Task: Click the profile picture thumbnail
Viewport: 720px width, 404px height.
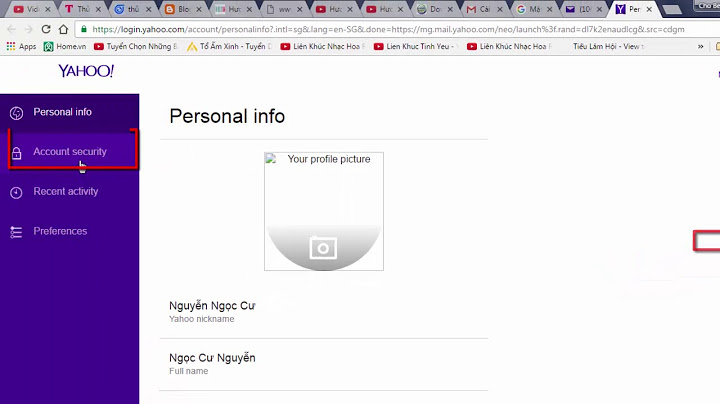Action: pos(324,211)
